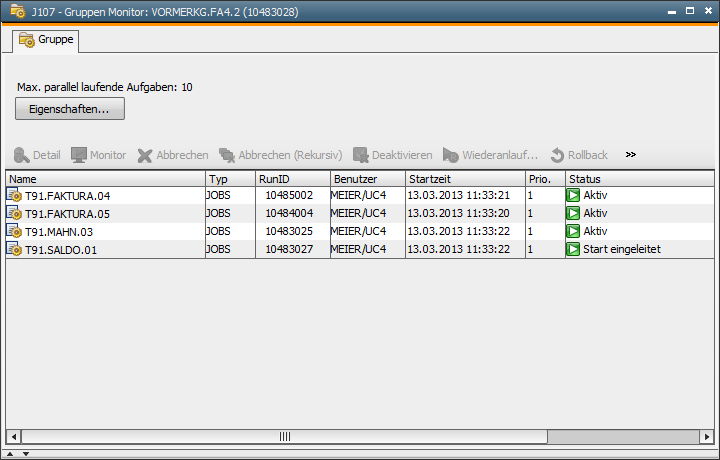Viewport: 720px width, 460px height.
Task: Click the horizontal scrollbar thumb
Action: coord(284,437)
